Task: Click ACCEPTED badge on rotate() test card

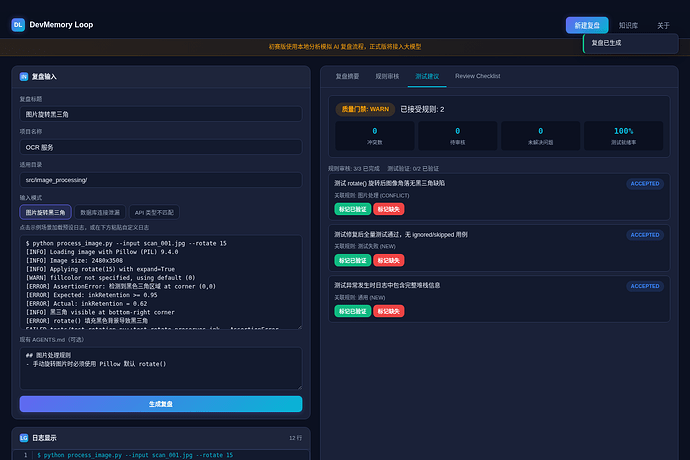Action: click(645, 184)
